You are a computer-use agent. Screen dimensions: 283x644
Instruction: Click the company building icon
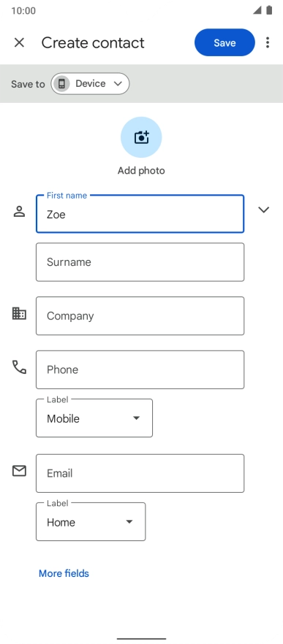tap(19, 314)
